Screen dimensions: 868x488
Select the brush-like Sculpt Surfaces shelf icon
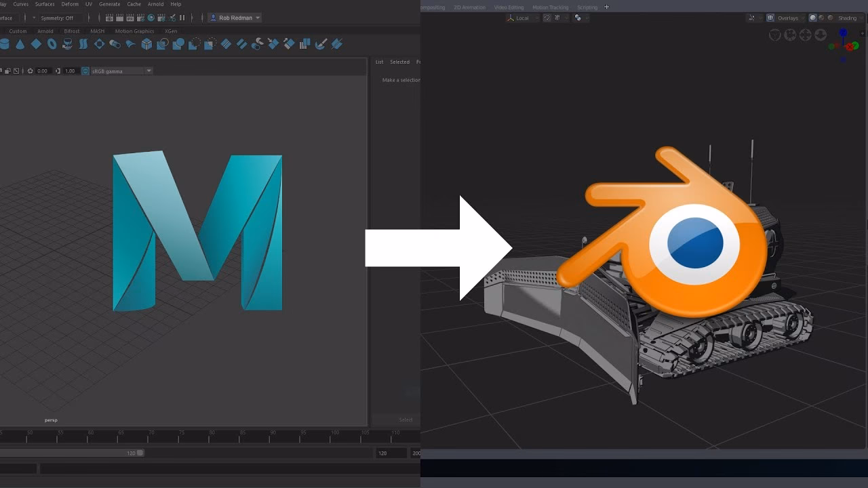[x=321, y=44]
